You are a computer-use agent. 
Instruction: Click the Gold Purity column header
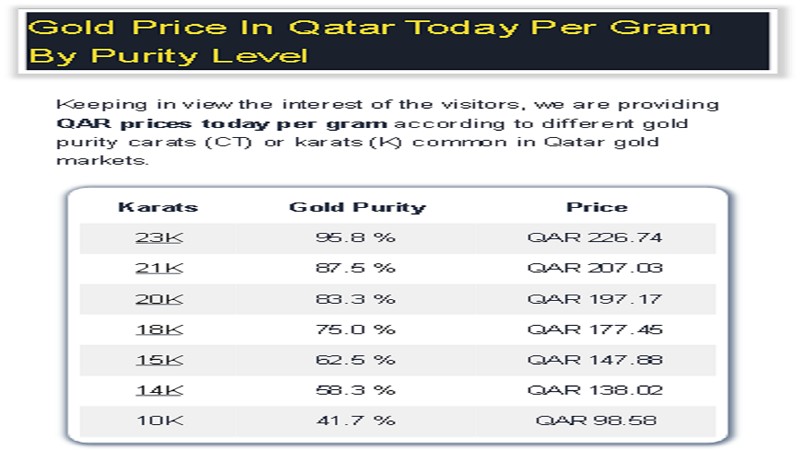point(357,207)
